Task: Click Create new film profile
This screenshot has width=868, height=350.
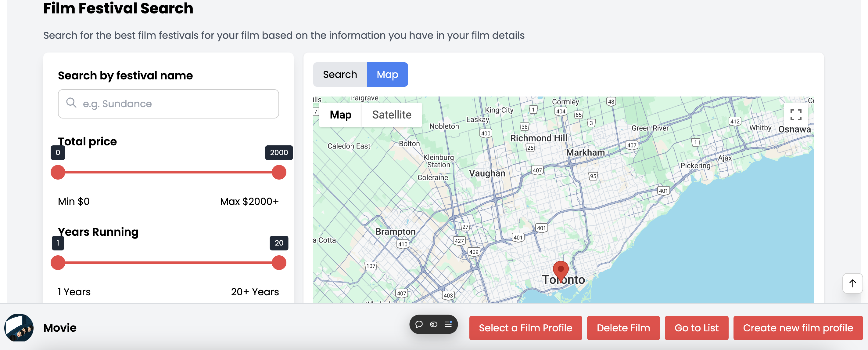Action: coord(798,328)
